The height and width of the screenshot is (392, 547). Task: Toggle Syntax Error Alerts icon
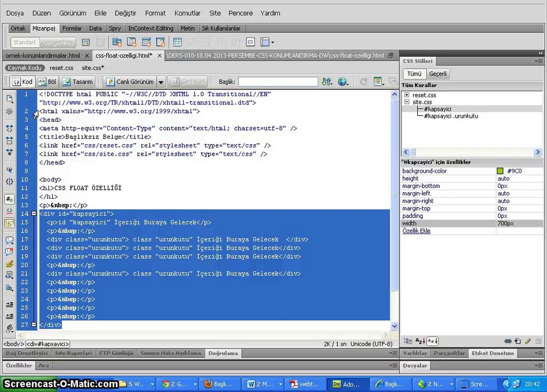pos(9,223)
